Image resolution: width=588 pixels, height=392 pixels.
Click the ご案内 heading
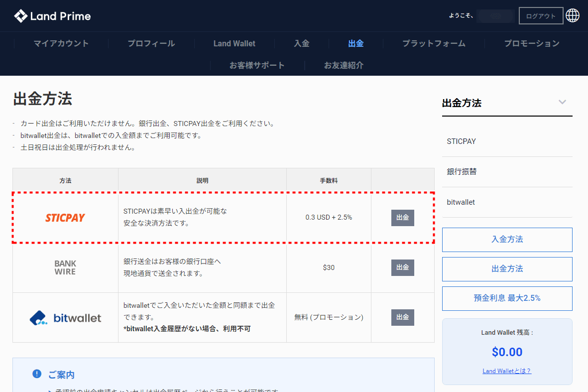(x=61, y=375)
